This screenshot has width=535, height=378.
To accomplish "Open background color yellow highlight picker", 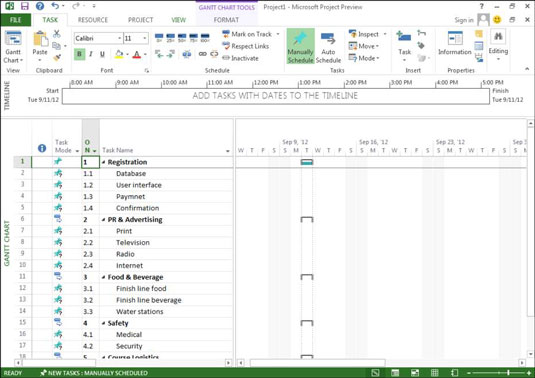I will [x=119, y=54].
